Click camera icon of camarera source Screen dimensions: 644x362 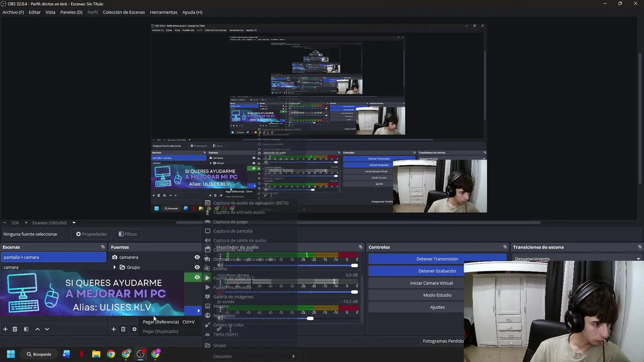coord(115,257)
